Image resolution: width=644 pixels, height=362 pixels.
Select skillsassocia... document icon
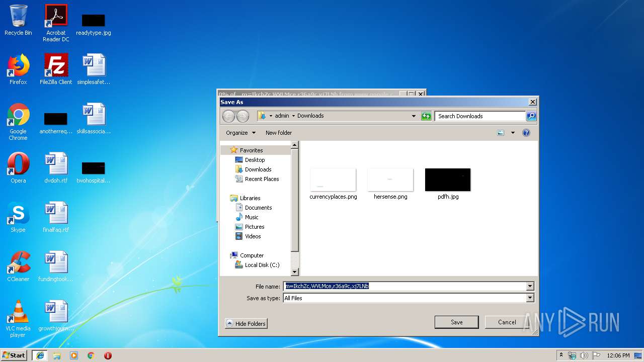(x=94, y=119)
